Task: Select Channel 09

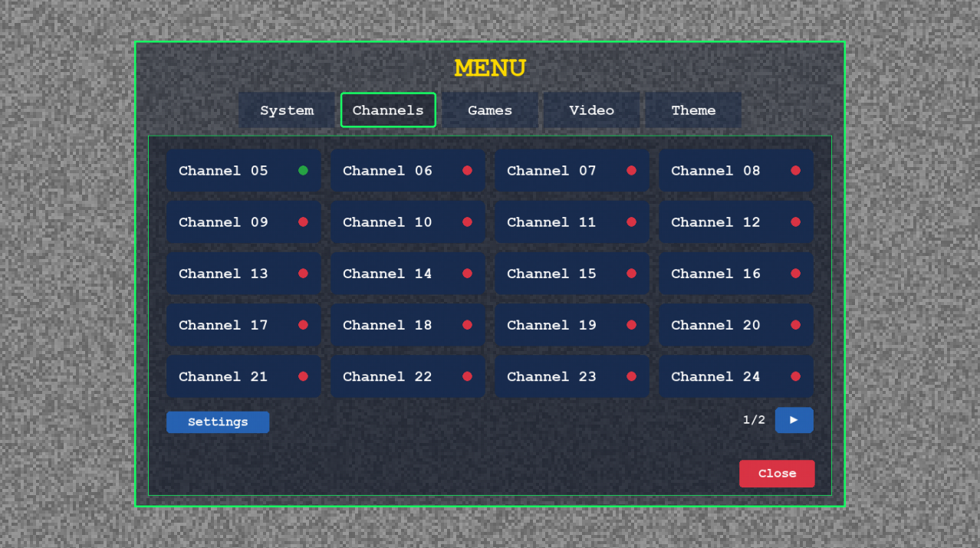Action: (x=244, y=222)
